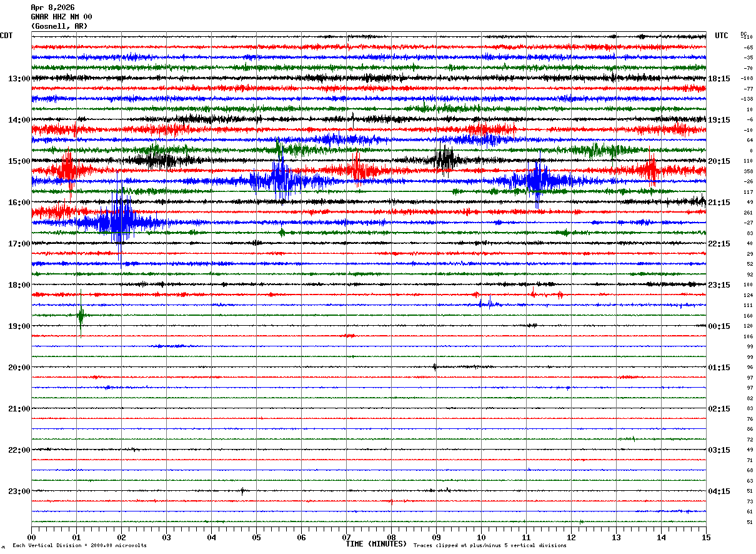
Task: Click the vertical division microvolts scale note
Action: [80, 546]
